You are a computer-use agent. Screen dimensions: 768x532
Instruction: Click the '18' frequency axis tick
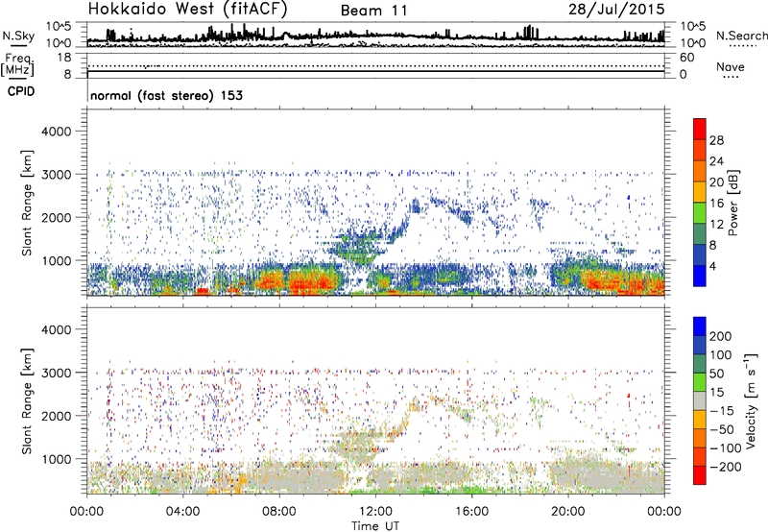pyautogui.click(x=64, y=57)
